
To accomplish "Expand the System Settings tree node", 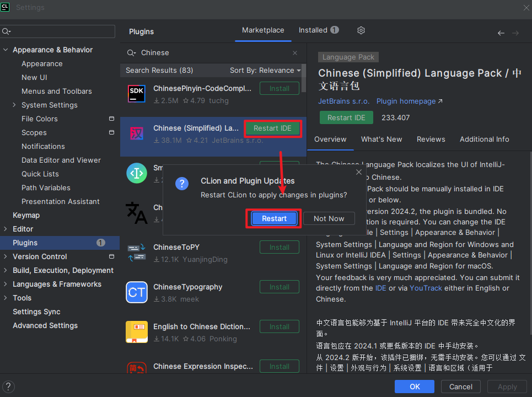I will [x=14, y=105].
